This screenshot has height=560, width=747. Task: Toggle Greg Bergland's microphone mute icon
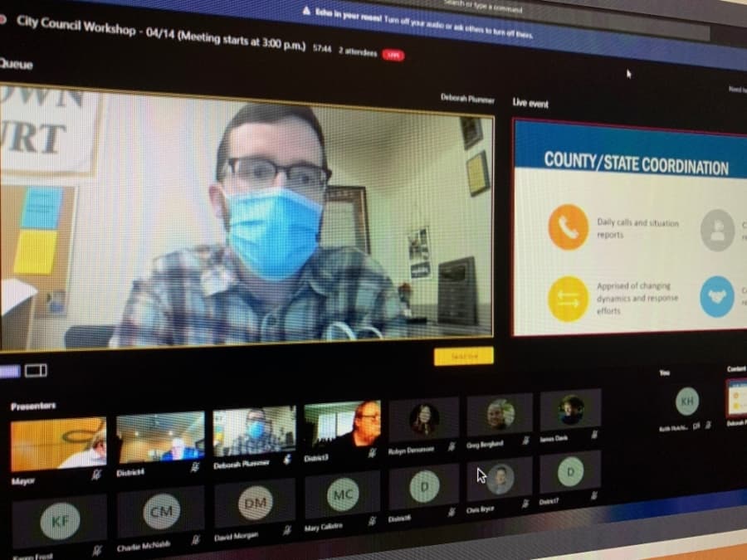(525, 441)
